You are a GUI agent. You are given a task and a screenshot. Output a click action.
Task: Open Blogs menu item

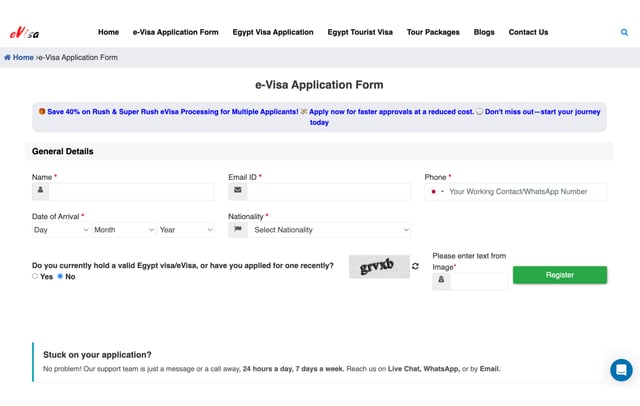coord(484,32)
